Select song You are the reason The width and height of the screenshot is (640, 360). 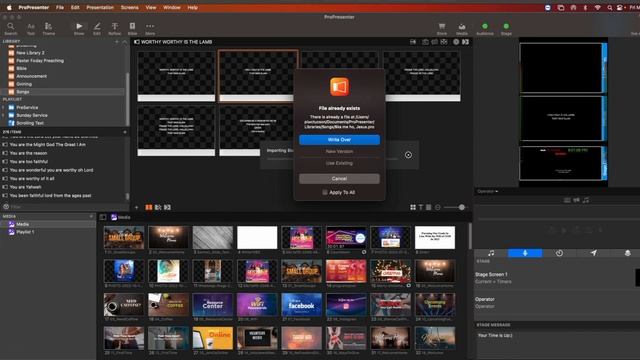(x=28, y=153)
